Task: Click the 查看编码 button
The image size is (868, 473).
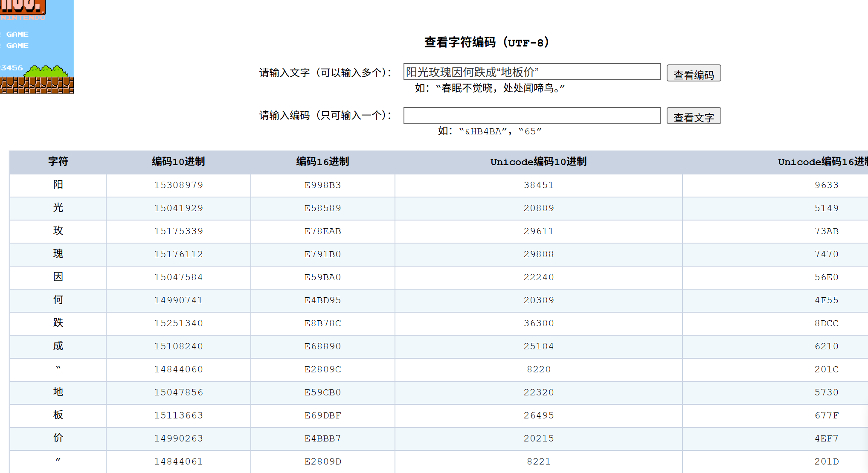Action: pyautogui.click(x=694, y=73)
